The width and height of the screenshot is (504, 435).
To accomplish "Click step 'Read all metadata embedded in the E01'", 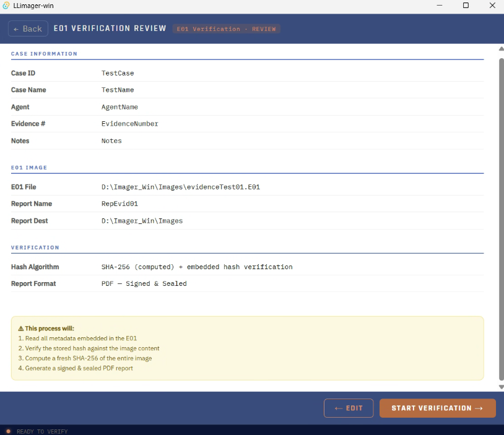I will click(x=77, y=338).
